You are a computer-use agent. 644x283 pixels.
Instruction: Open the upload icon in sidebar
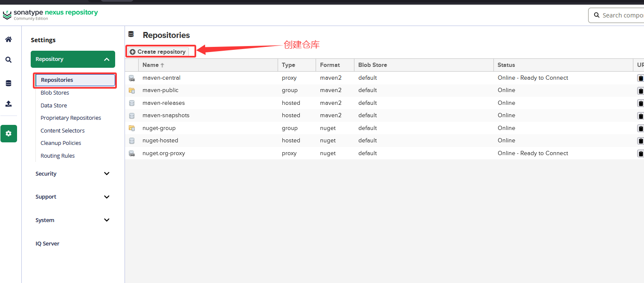(x=9, y=104)
